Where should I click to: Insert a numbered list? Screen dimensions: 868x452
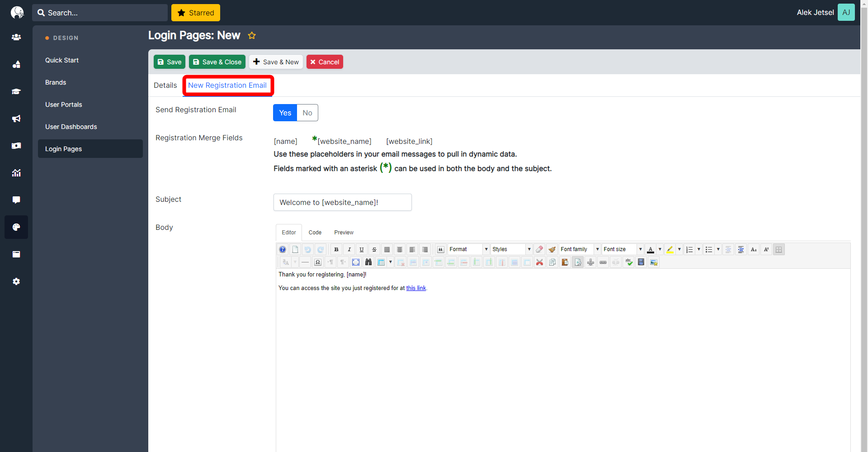(x=689, y=249)
